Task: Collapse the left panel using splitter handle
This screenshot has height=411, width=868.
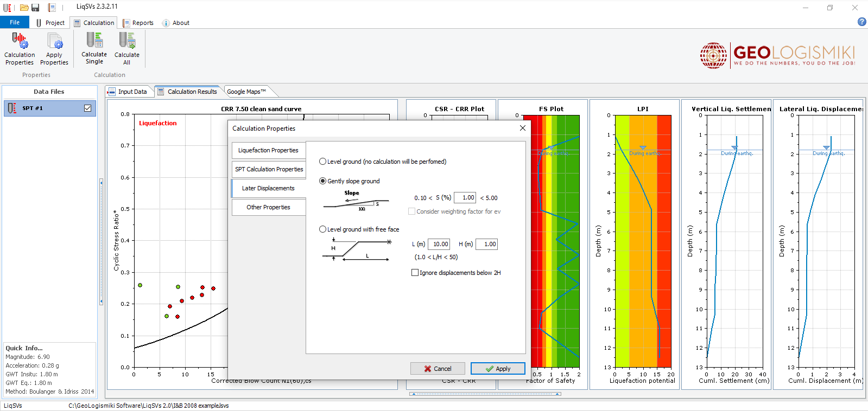Action: point(101,243)
